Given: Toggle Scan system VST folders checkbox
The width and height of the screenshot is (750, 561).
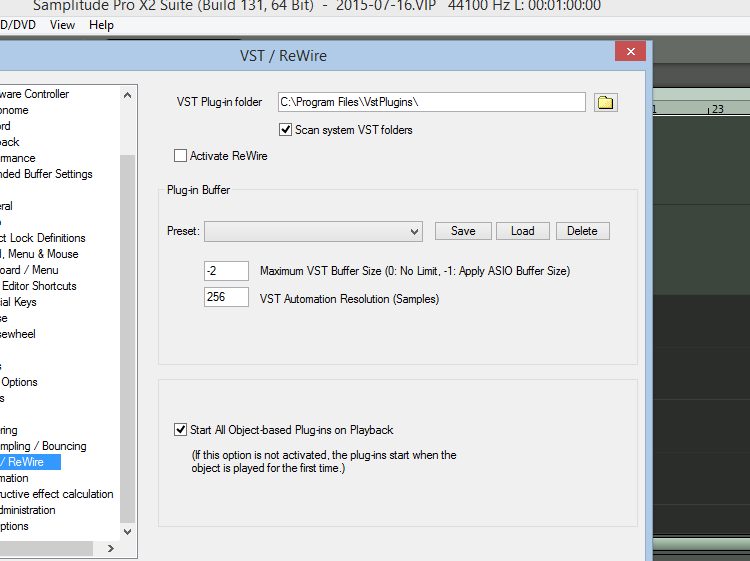Looking at the screenshot, I should pyautogui.click(x=286, y=130).
